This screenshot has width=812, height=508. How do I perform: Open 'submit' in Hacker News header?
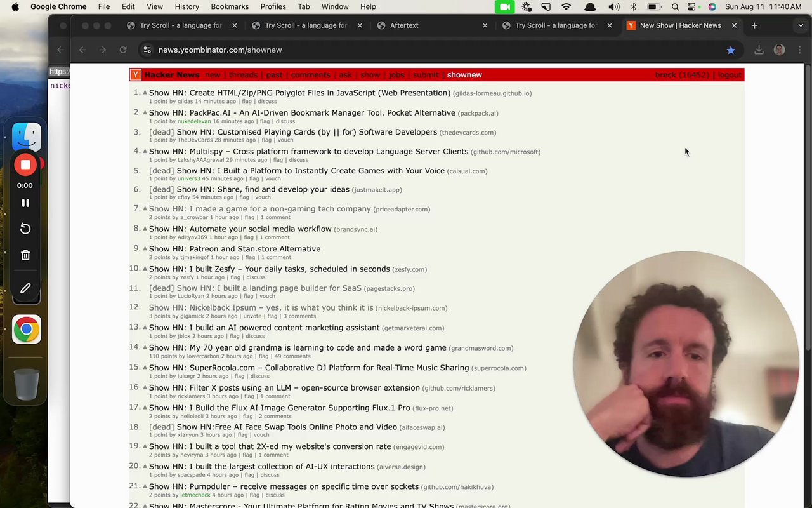[x=426, y=75]
